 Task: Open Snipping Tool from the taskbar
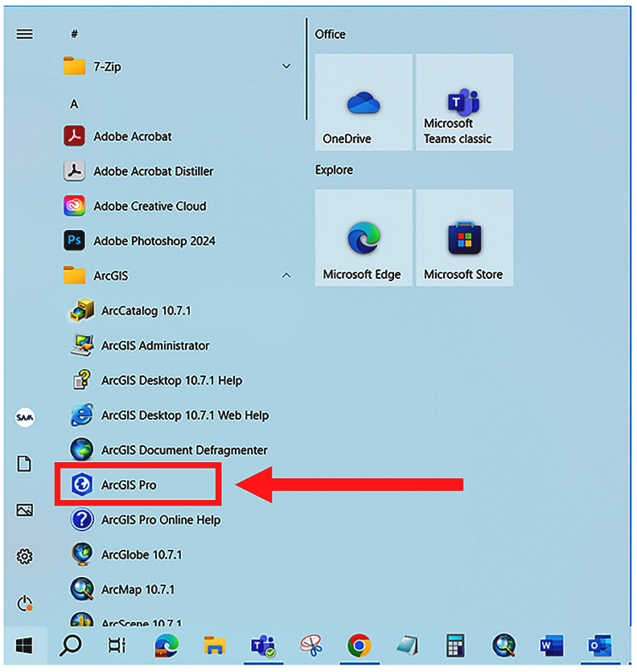tap(311, 645)
